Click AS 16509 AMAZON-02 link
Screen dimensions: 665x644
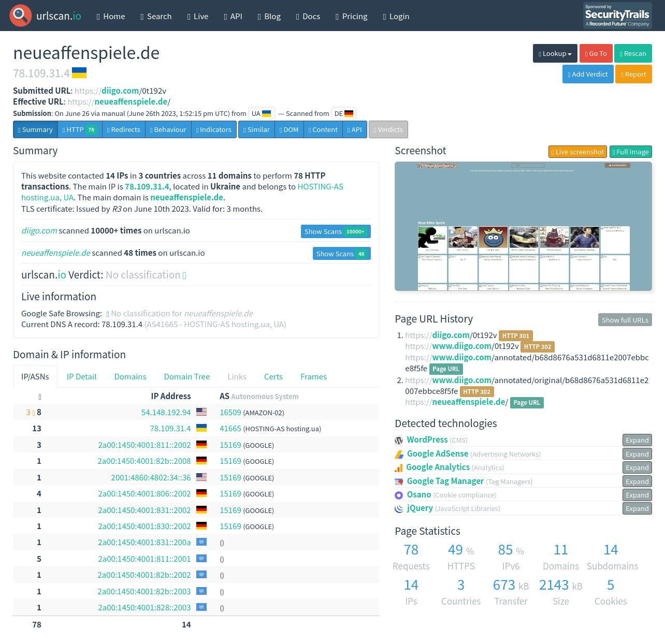[230, 412]
